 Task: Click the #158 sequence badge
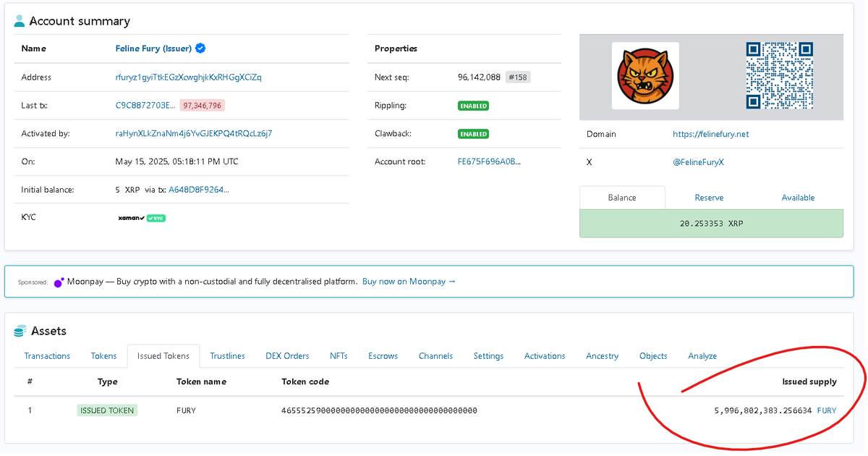click(518, 77)
